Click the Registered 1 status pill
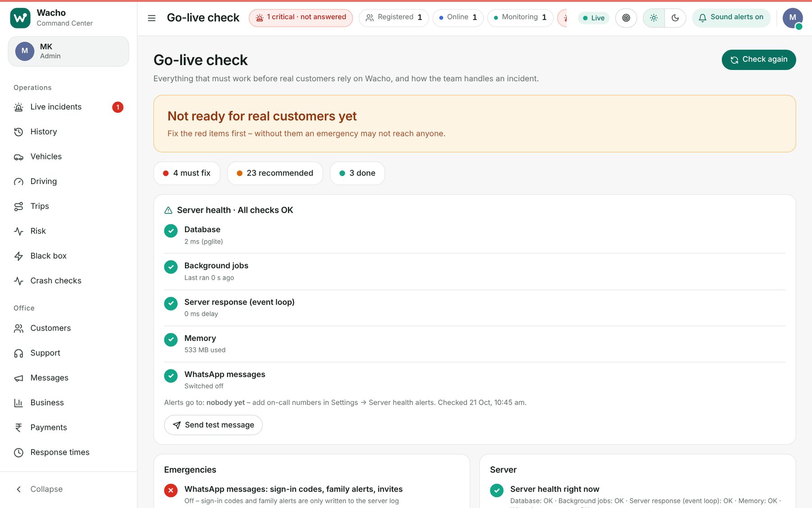The width and height of the screenshot is (812, 508). pyautogui.click(x=394, y=18)
